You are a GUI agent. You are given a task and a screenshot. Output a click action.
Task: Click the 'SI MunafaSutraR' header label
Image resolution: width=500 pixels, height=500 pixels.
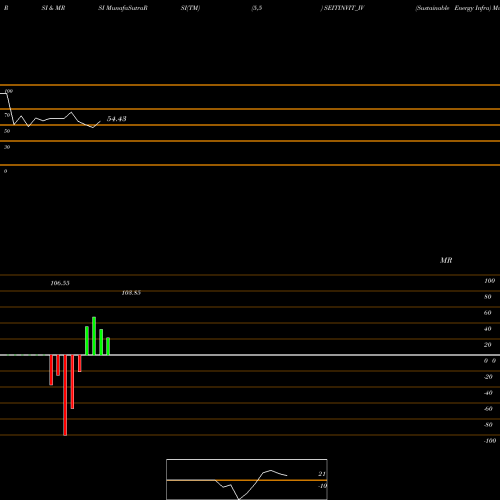tap(123, 8)
